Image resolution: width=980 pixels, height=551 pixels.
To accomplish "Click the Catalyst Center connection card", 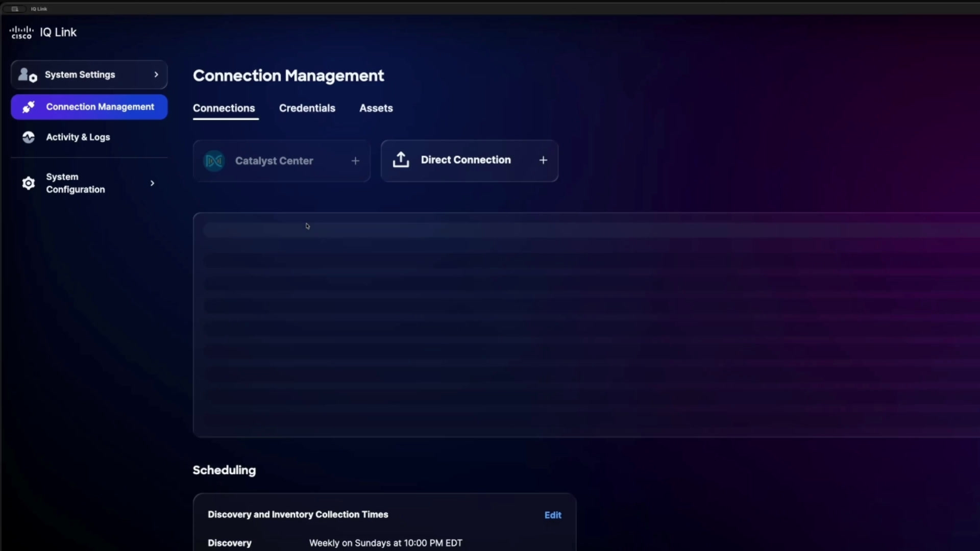I will [x=282, y=161].
